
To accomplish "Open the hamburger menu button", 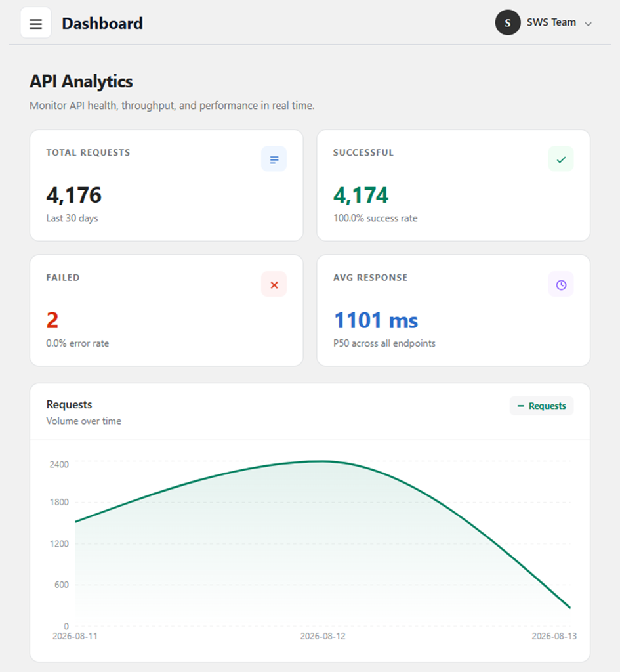I will (36, 23).
